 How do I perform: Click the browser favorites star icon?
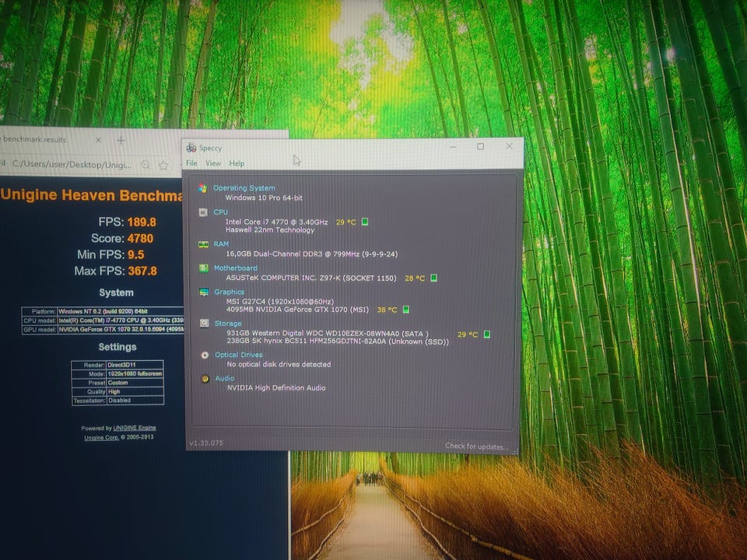(163, 165)
